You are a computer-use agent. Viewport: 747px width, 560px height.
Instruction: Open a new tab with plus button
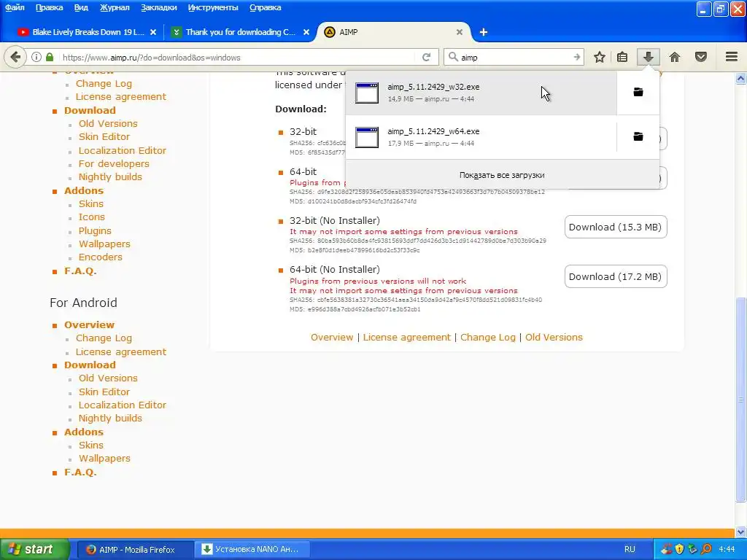coord(484,32)
